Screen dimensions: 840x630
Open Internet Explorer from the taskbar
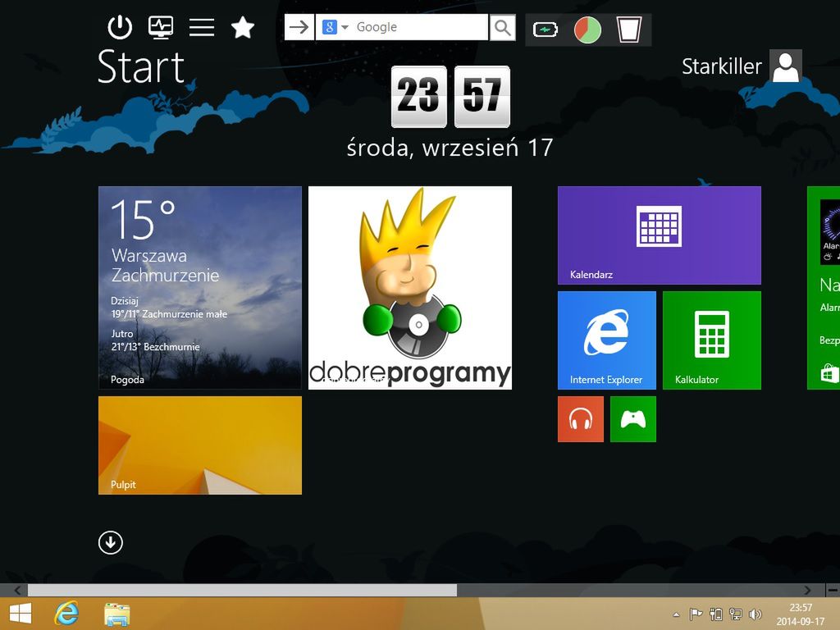point(66,614)
